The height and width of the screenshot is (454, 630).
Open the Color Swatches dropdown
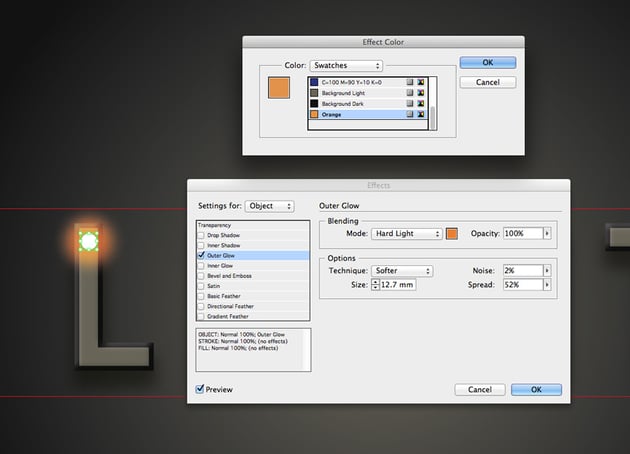(345, 65)
